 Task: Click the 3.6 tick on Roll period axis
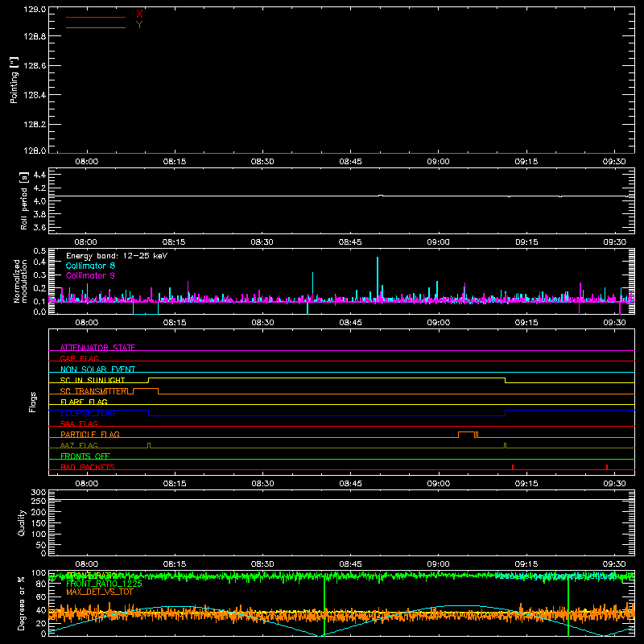(39, 227)
